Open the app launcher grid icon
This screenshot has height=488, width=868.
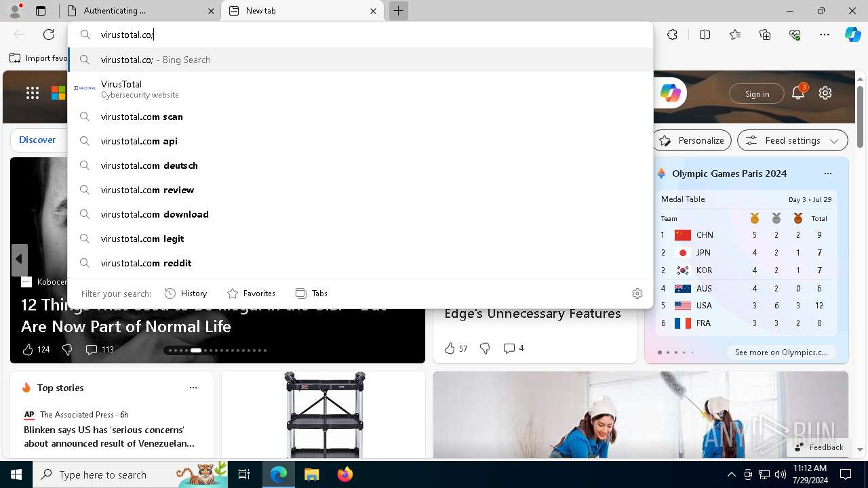pyautogui.click(x=33, y=94)
